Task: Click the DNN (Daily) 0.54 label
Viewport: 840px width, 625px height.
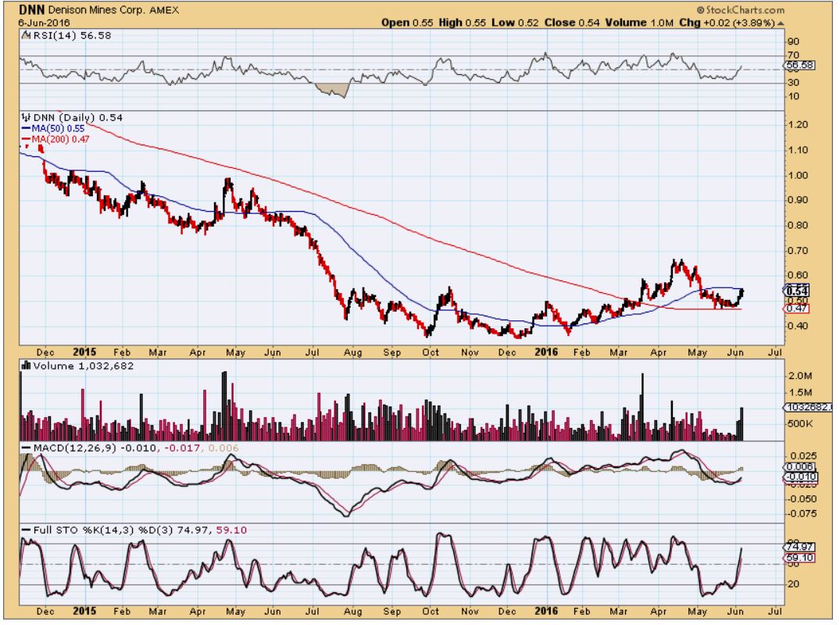Action: [x=78, y=118]
